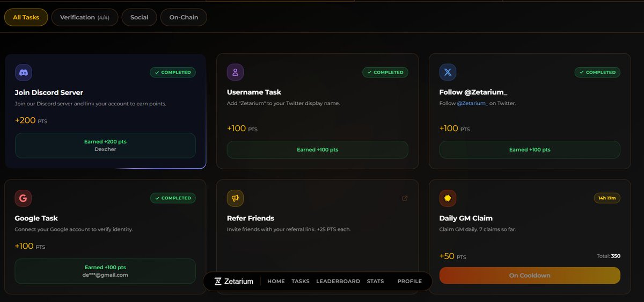Image resolution: width=644 pixels, height=302 pixels.
Task: Click the Discord icon on Join Discord Server card
Action: 23,72
